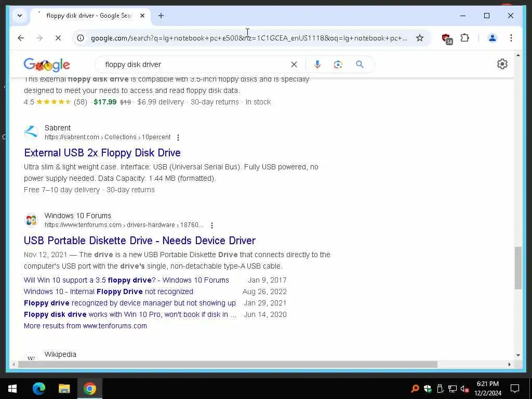Click the Windows 10 Forums favicon

31,220
